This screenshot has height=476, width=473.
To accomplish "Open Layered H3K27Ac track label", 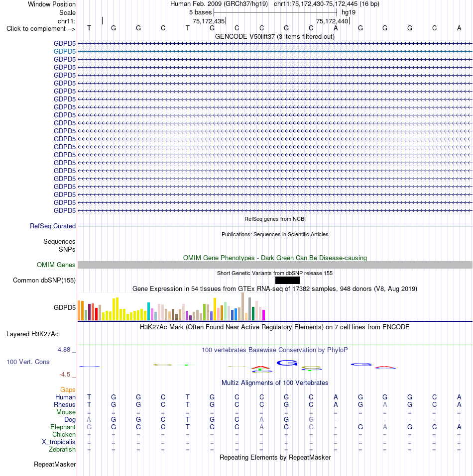I will (x=32, y=334).
